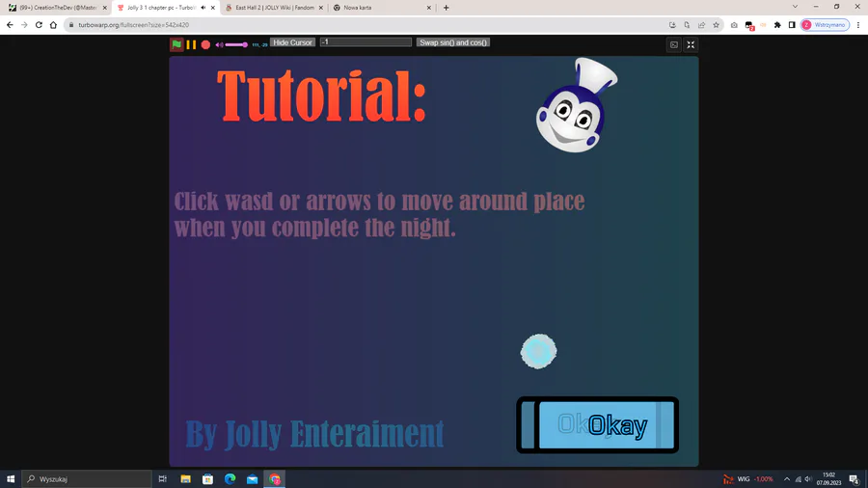Open a new browser tab

pos(447,8)
